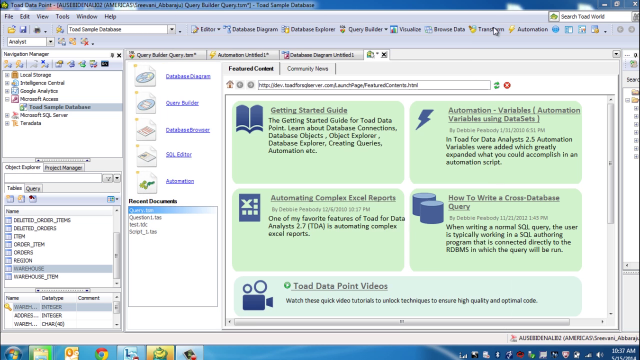Click the video camera icon
This screenshot has width=640, height=360.
[258, 296]
